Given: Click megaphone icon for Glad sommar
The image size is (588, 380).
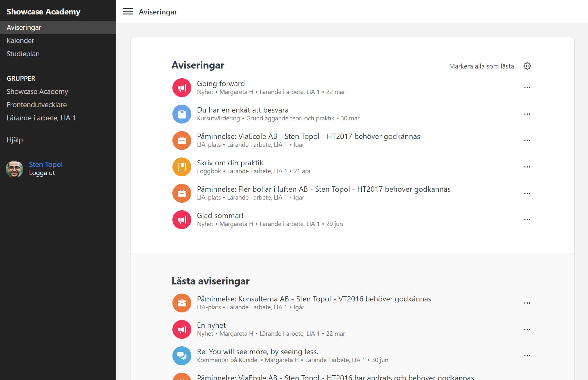Looking at the screenshot, I should pyautogui.click(x=182, y=220).
